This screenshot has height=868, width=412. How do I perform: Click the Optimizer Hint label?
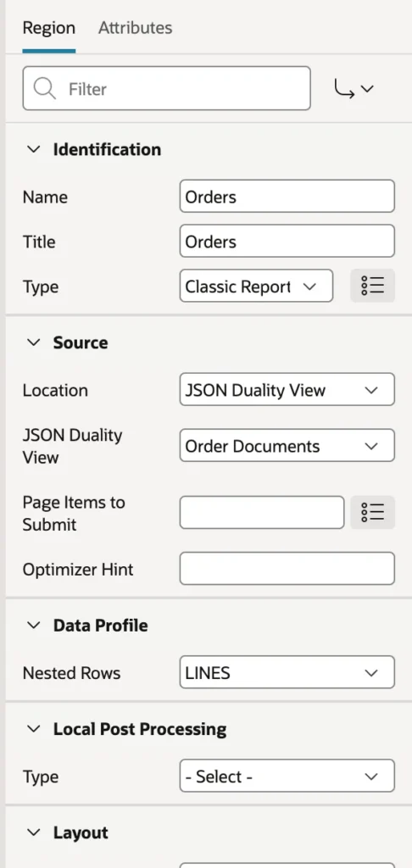(x=78, y=569)
